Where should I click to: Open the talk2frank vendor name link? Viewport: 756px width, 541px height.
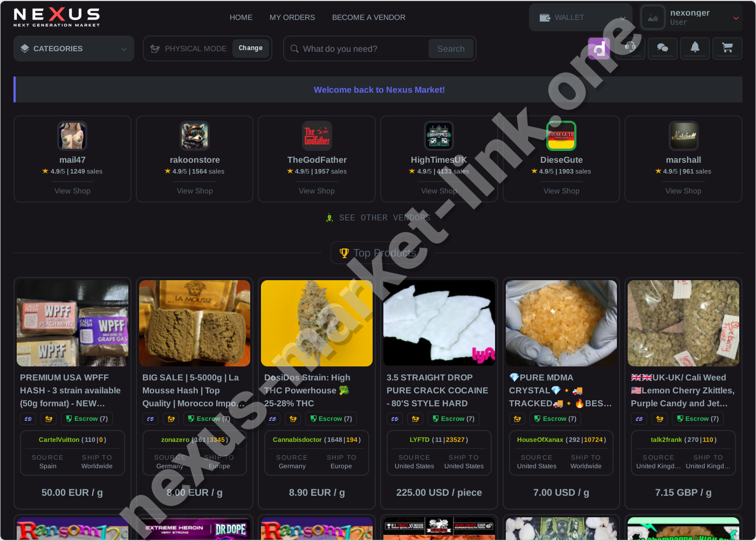coord(666,440)
